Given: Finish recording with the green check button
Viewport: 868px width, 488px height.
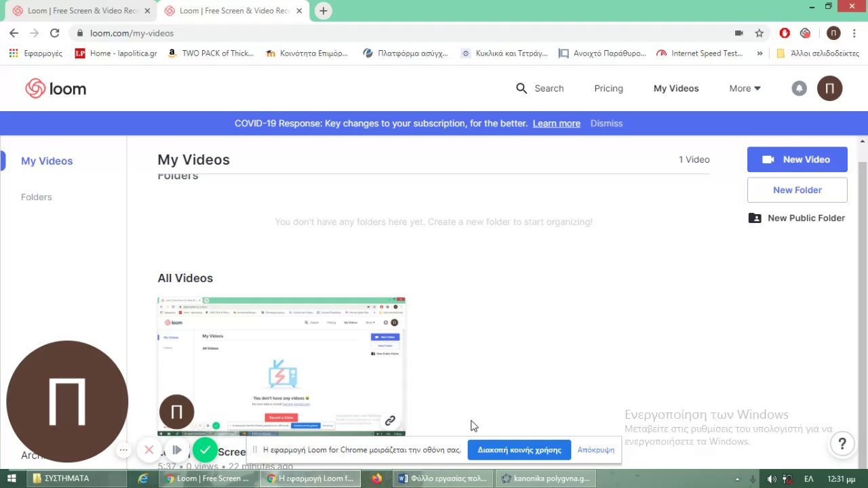Looking at the screenshot, I should [205, 449].
